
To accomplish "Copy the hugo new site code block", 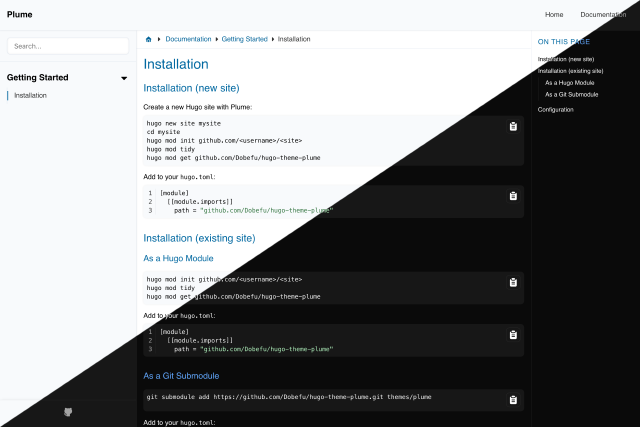I will [513, 126].
